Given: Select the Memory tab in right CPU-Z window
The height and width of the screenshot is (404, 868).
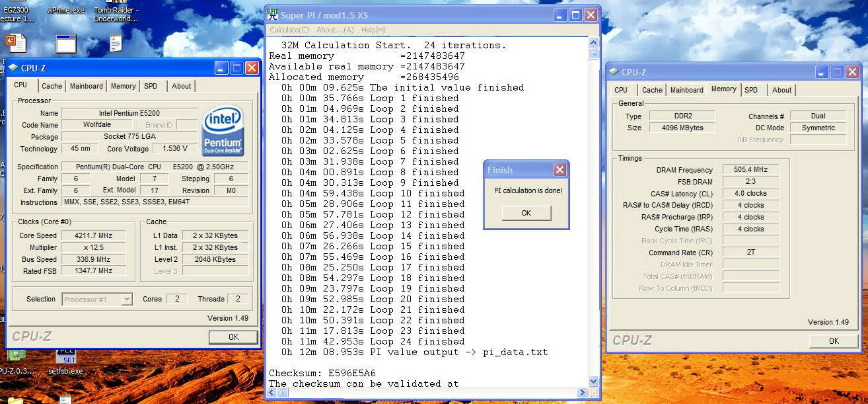Looking at the screenshot, I should coord(724,89).
